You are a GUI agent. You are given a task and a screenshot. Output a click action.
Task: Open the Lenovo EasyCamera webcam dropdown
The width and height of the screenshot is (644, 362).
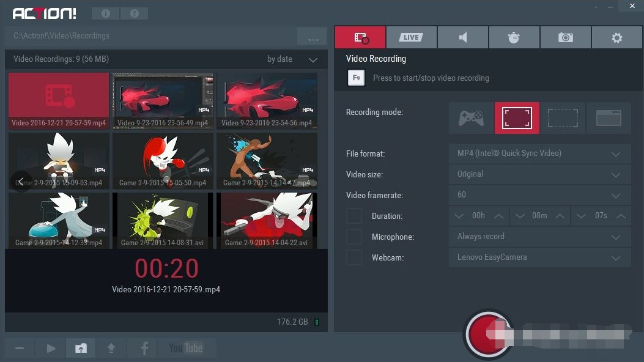(x=539, y=258)
